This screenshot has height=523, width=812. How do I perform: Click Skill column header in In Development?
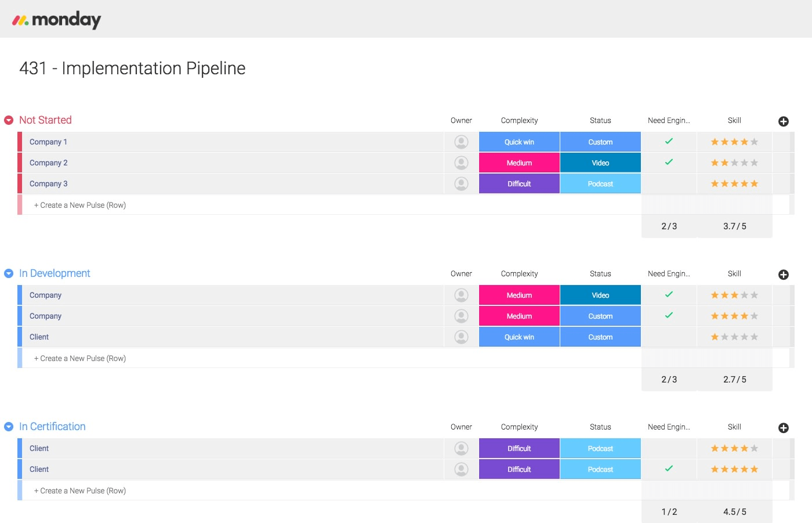734,273
